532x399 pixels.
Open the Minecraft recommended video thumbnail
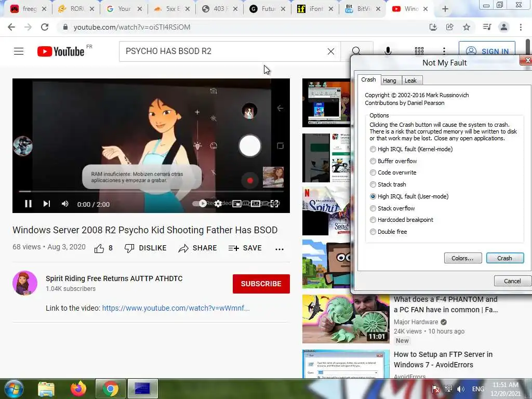click(x=326, y=264)
